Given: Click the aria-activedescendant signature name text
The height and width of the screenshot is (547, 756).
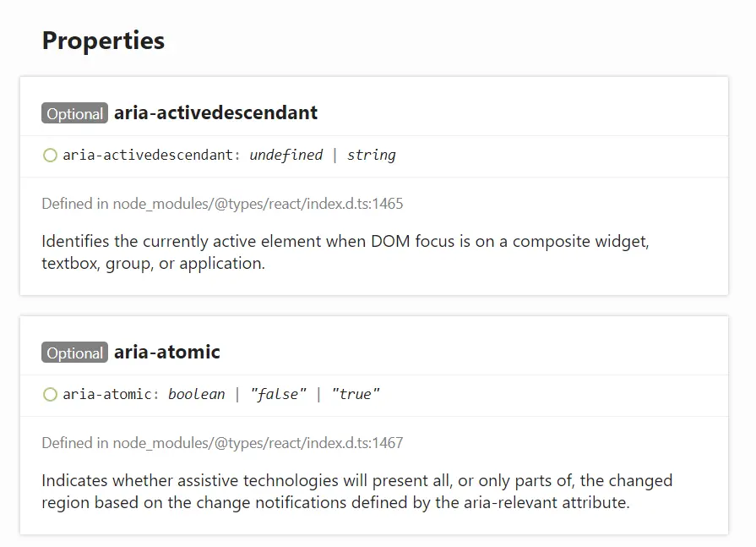Looking at the screenshot, I should coord(151,155).
